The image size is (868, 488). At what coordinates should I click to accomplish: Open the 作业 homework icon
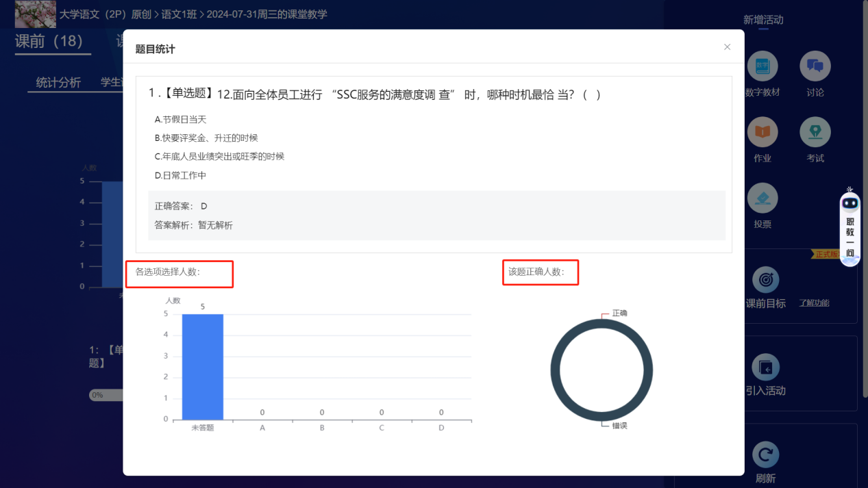pos(762,132)
